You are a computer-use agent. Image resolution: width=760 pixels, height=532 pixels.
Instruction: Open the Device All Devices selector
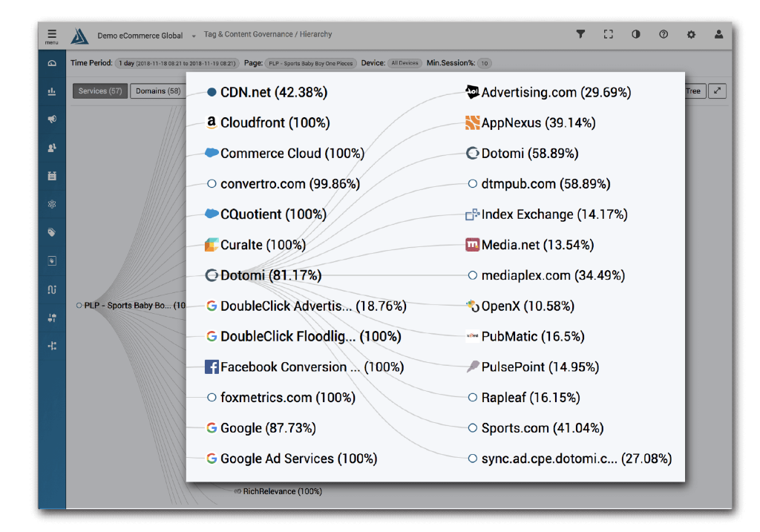pos(405,64)
